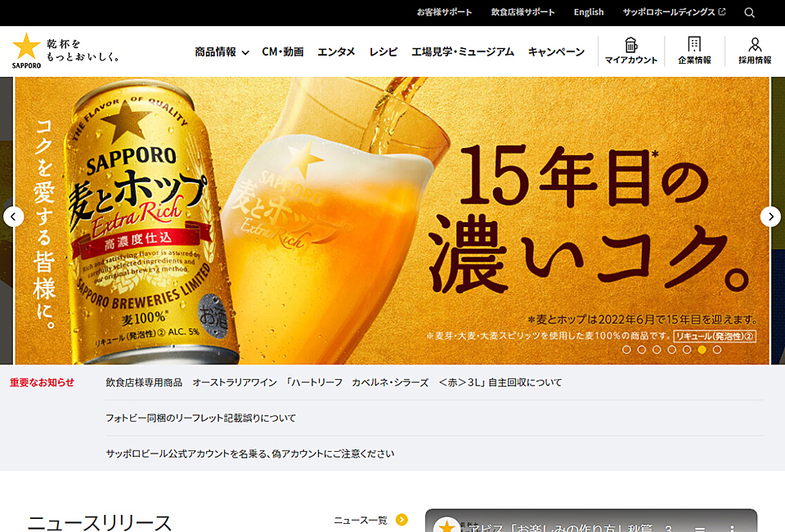
Task: Open キャンペーン menu
Action: point(556,52)
